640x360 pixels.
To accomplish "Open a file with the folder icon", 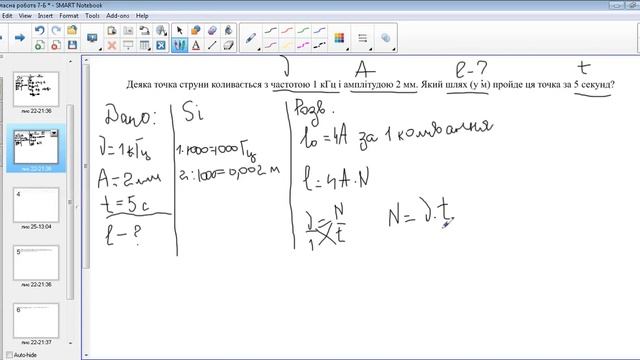I will (72, 30).
